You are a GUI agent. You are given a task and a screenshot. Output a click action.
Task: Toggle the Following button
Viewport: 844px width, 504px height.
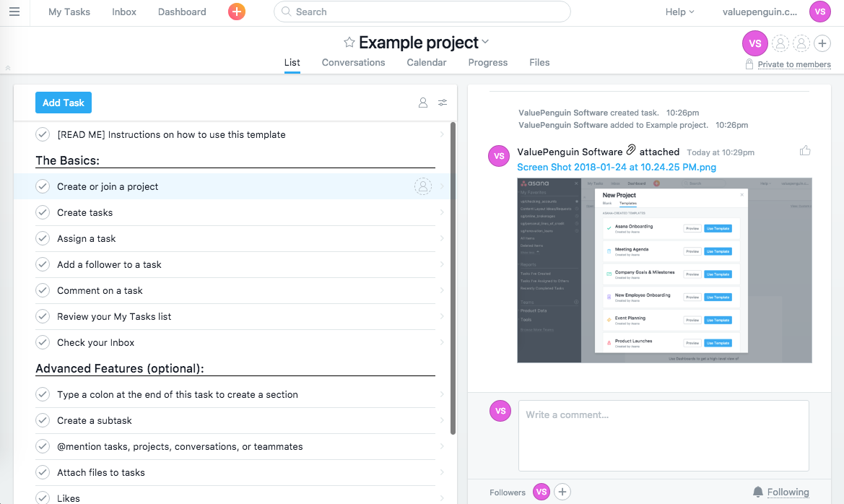pyautogui.click(x=788, y=492)
